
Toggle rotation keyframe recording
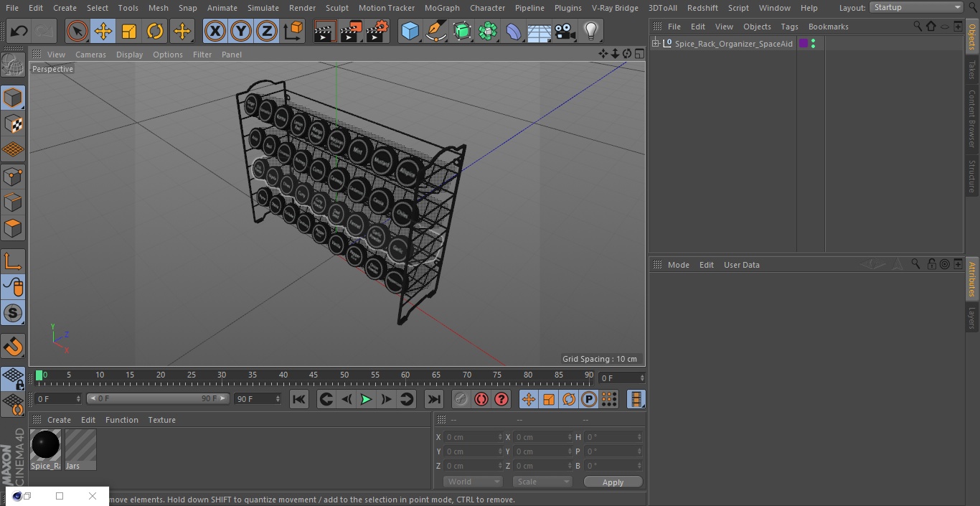(x=569, y=399)
